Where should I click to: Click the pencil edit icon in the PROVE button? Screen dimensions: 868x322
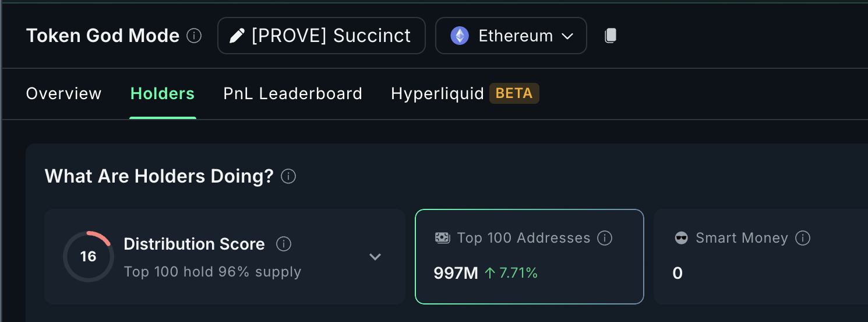(x=237, y=36)
